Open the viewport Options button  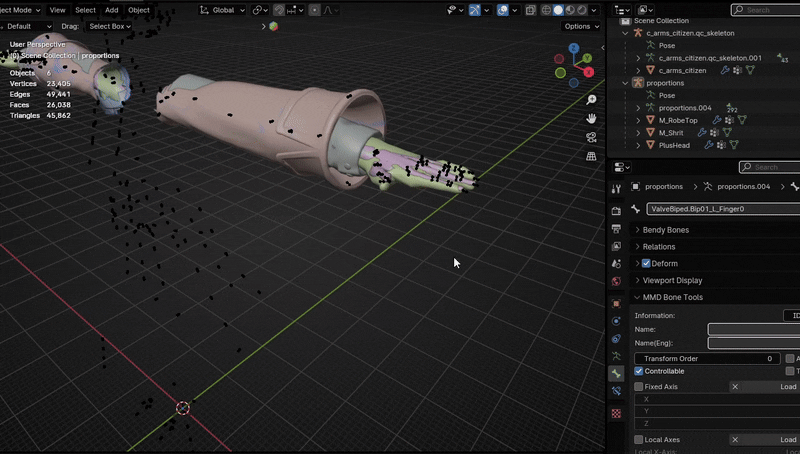tap(577, 26)
